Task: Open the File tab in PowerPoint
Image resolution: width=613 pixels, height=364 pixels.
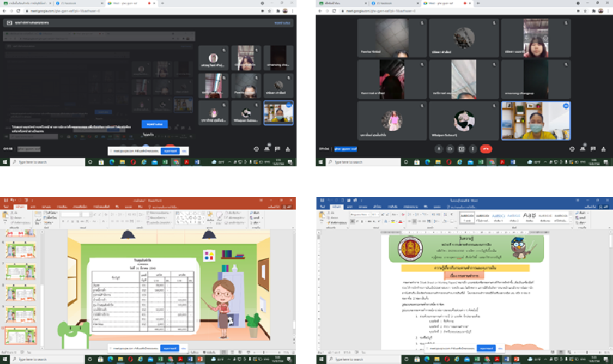Action: coord(8,206)
